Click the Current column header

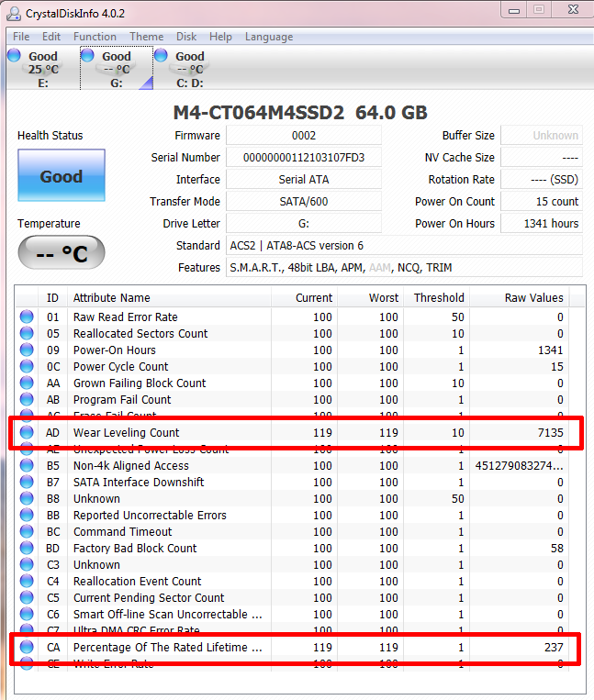click(x=304, y=298)
